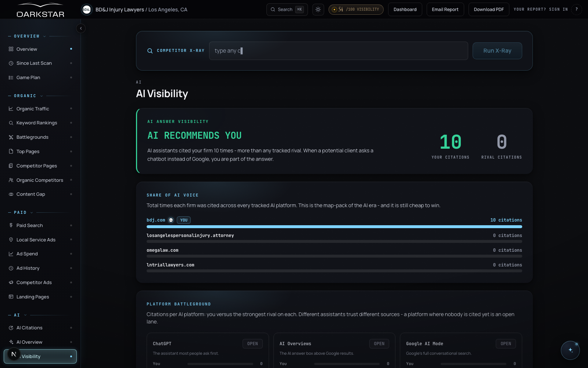Select the AI Visibility sidebar item

click(x=40, y=356)
